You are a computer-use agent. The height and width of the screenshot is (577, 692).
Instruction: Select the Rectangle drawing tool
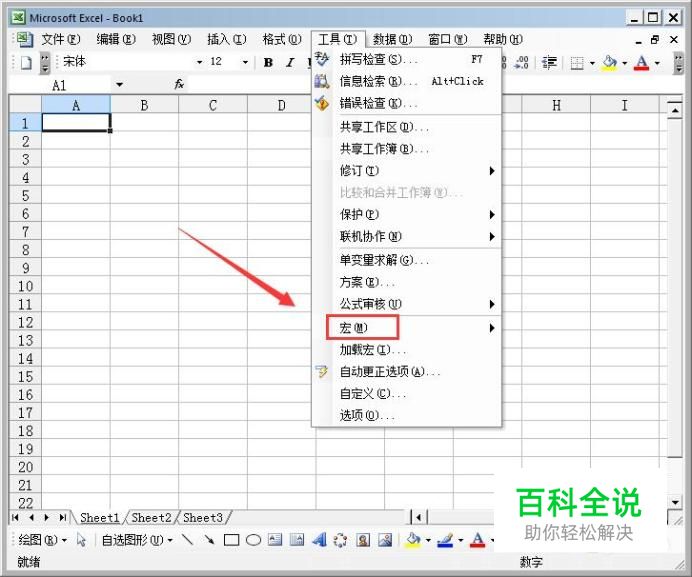click(231, 540)
